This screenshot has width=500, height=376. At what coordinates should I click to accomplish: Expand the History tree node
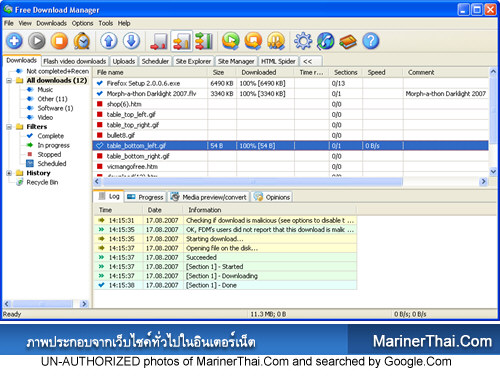pos(9,173)
